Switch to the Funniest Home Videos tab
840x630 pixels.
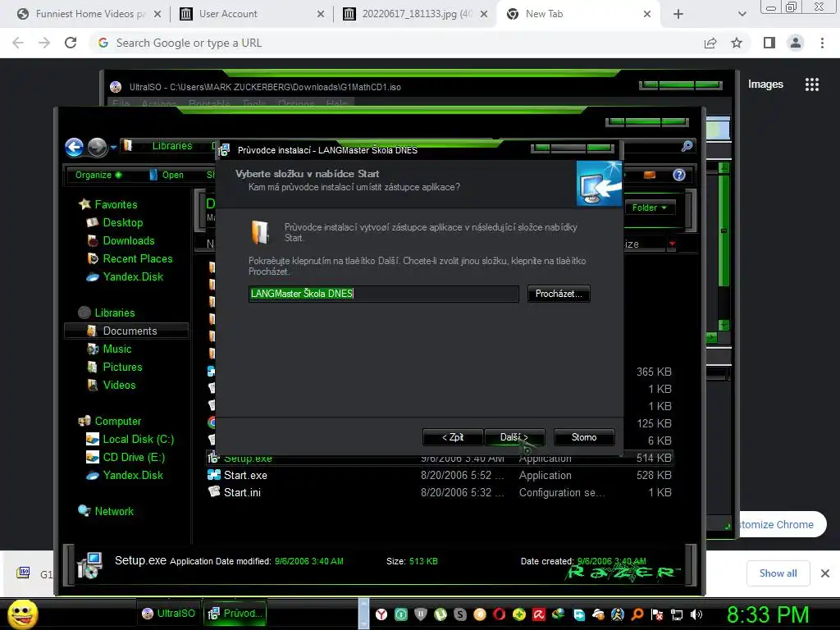click(x=89, y=14)
